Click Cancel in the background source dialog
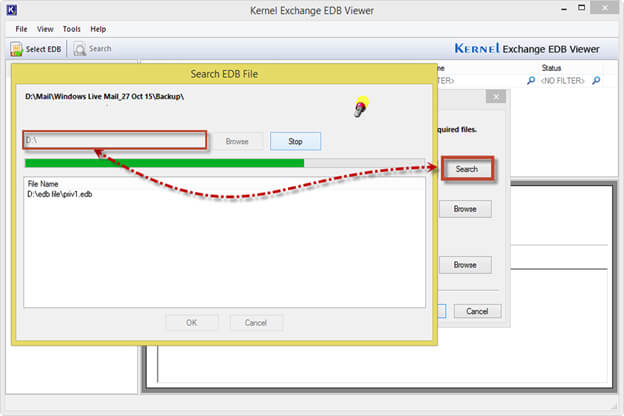The width and height of the screenshot is (624, 416). [x=477, y=311]
